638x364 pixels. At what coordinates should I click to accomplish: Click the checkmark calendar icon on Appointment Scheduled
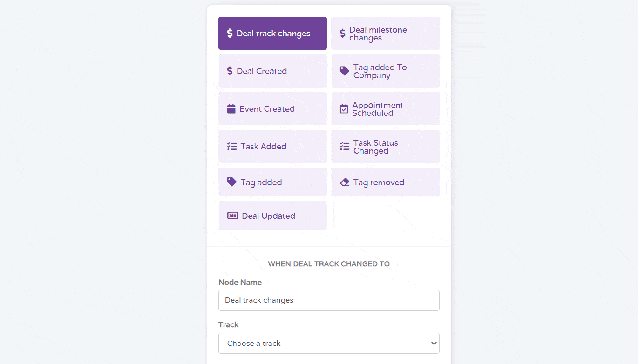coord(344,108)
